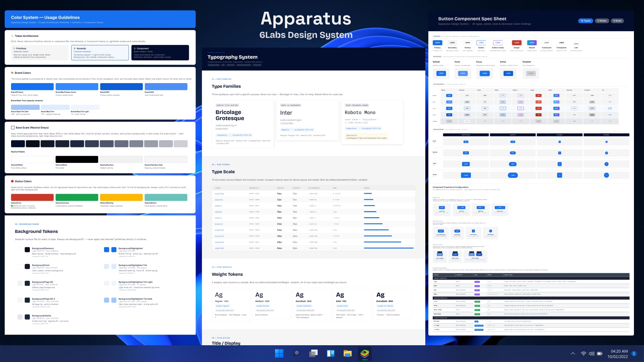
Task: Open the Widgets panel icon on taskbar
Action: click(x=330, y=353)
